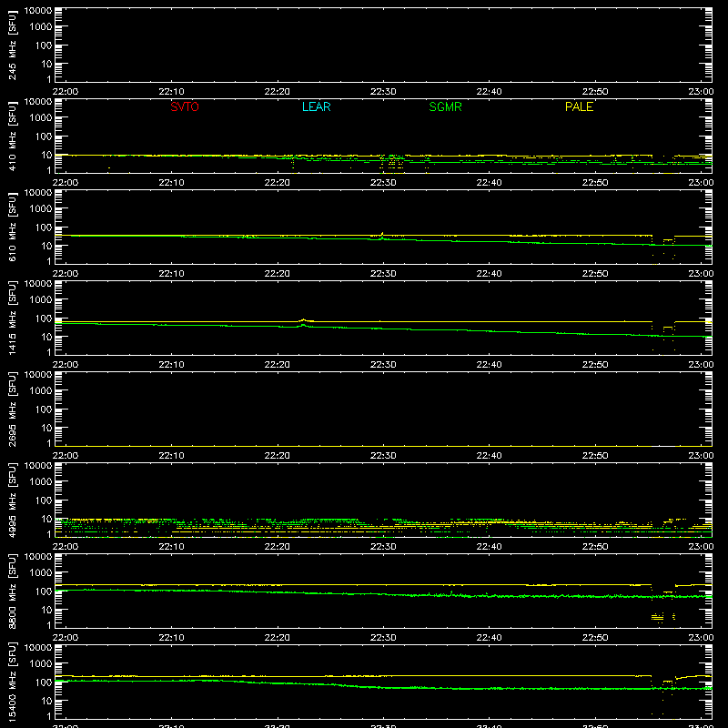The width and height of the screenshot is (728, 728).
Task: Click 22:00 under the 1415 MHz panel
Action: (x=65, y=365)
